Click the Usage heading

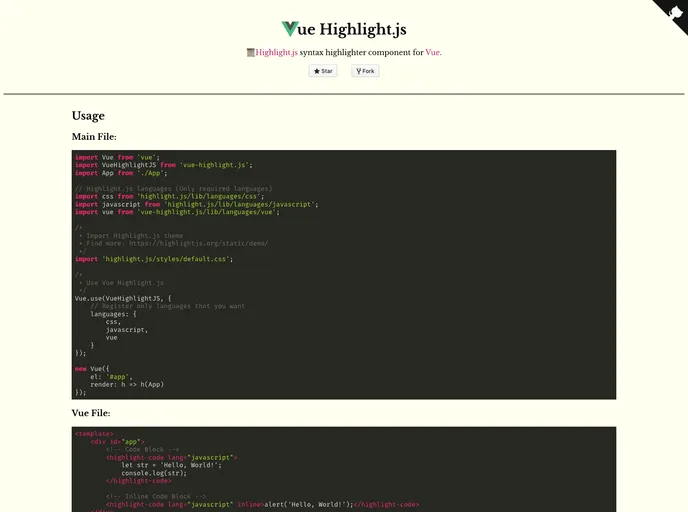click(88, 115)
